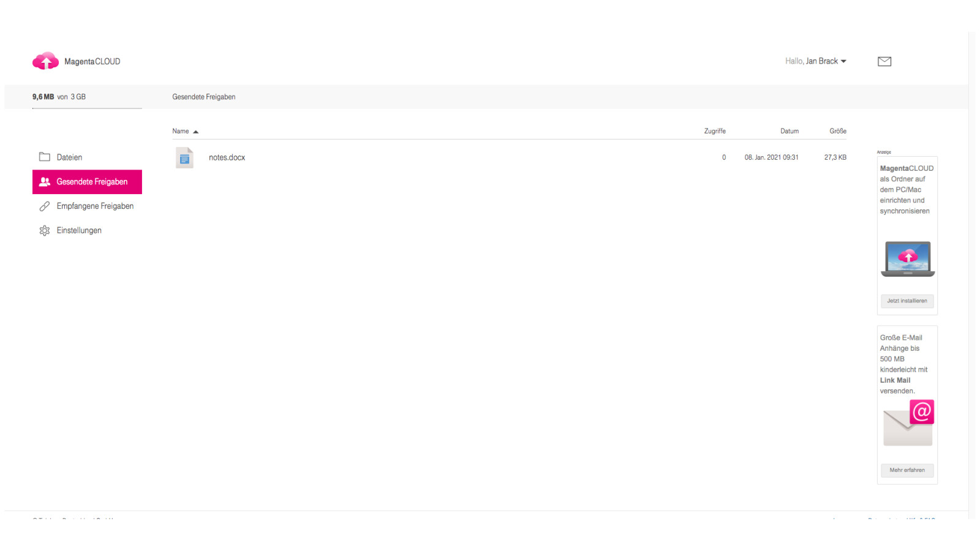
Task: Click the Große E-Mail Anhänge ad text
Action: tap(904, 364)
